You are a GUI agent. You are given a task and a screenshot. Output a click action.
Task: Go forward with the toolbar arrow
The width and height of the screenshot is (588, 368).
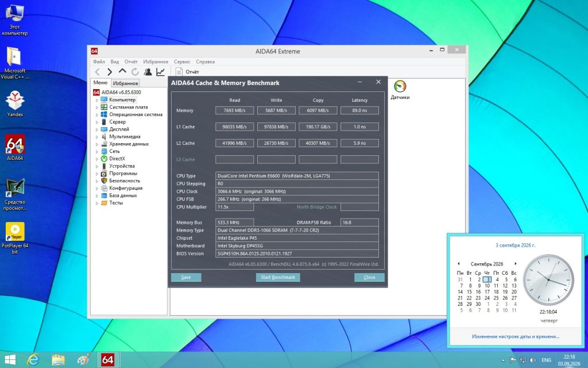tap(110, 72)
